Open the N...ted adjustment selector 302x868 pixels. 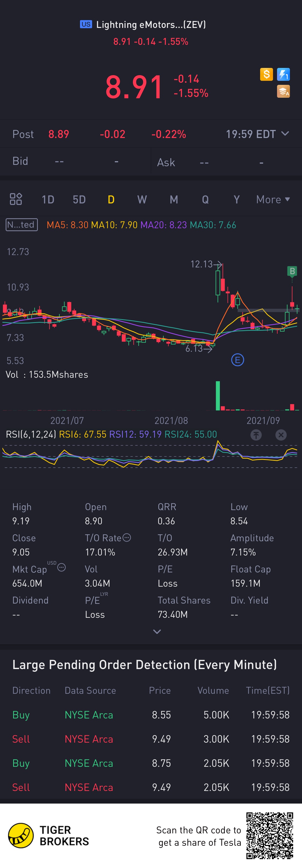pyautogui.click(x=21, y=225)
